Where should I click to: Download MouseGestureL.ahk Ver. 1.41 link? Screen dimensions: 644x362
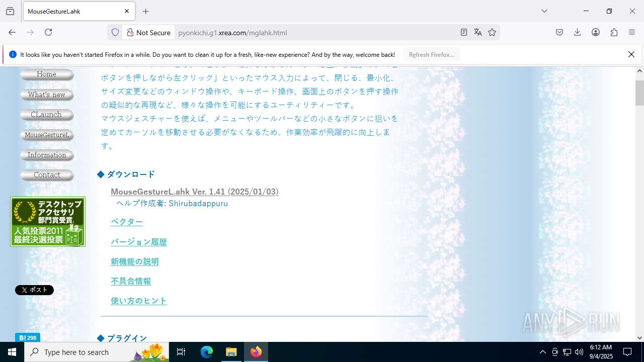pyautogui.click(x=195, y=192)
